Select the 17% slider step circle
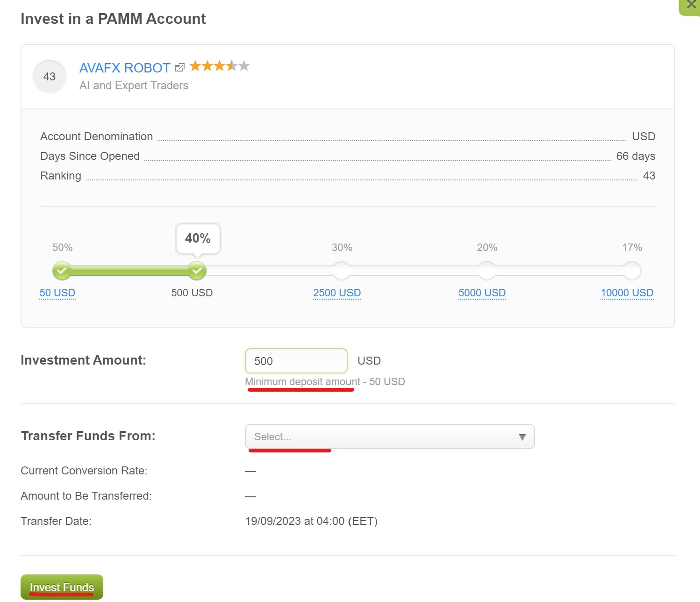 632,271
